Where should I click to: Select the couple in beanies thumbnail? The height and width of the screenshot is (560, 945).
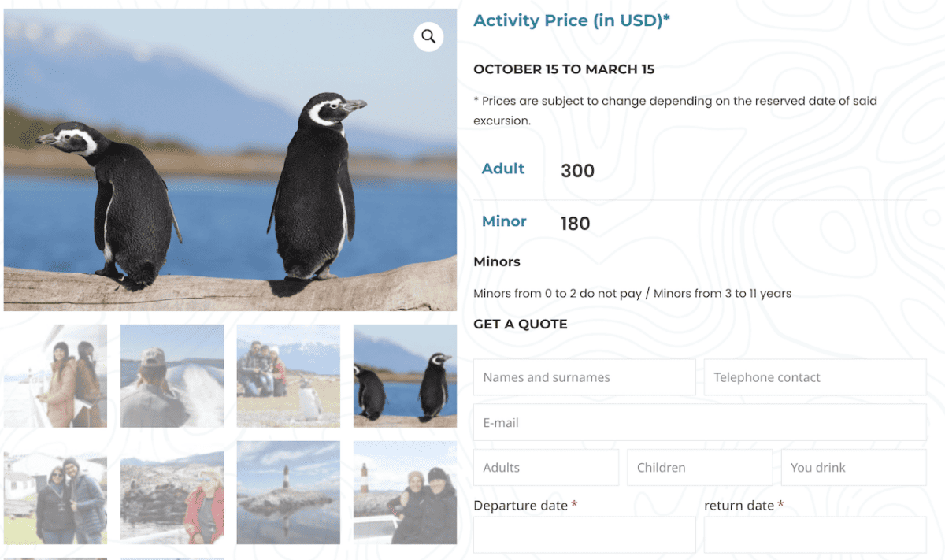click(405, 492)
